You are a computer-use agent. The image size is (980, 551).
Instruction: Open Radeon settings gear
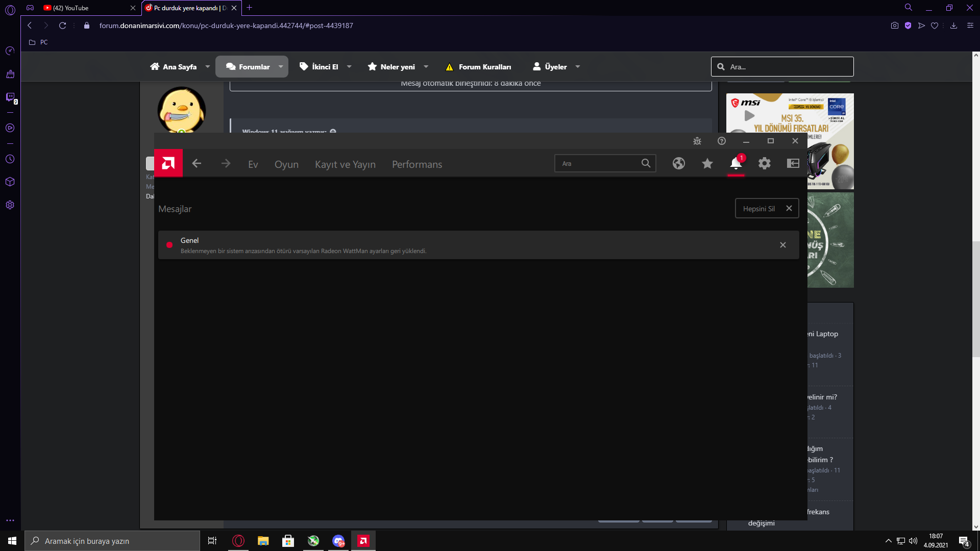coord(764,163)
